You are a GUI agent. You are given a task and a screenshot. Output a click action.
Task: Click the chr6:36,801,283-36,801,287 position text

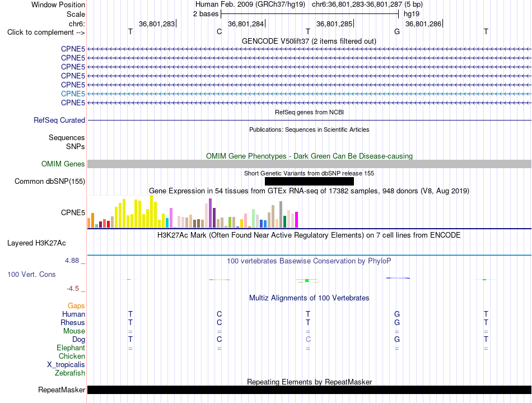pos(357,4)
